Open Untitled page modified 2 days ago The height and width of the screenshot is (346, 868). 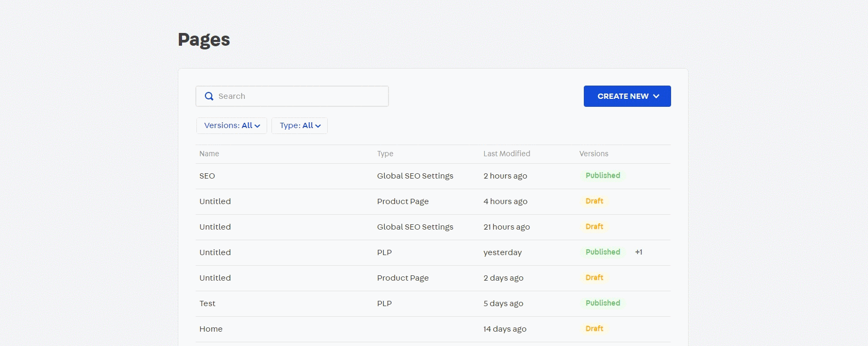coord(215,278)
